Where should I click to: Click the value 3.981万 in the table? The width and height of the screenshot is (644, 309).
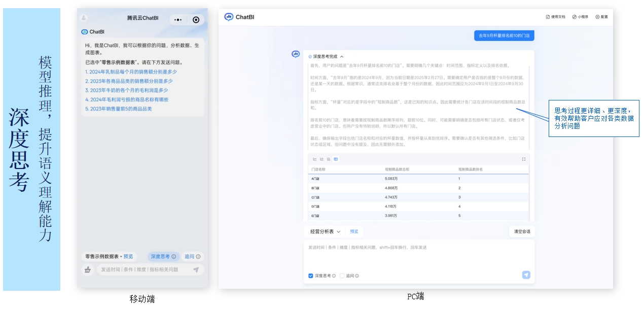pyautogui.click(x=391, y=216)
